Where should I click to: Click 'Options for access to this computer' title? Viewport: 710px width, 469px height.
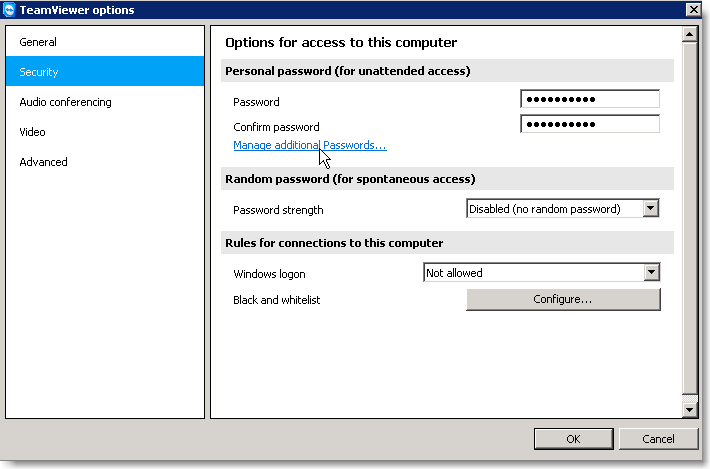point(341,43)
